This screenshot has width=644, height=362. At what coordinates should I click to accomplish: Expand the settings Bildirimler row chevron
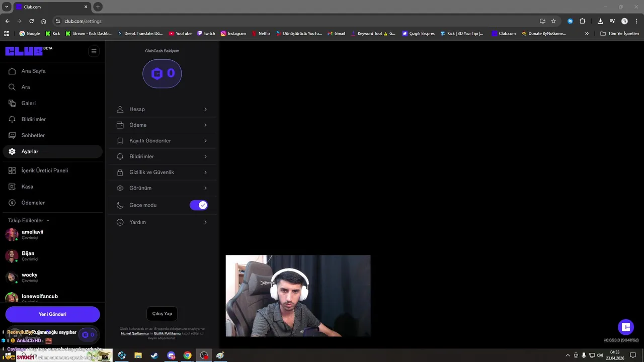coord(205,156)
